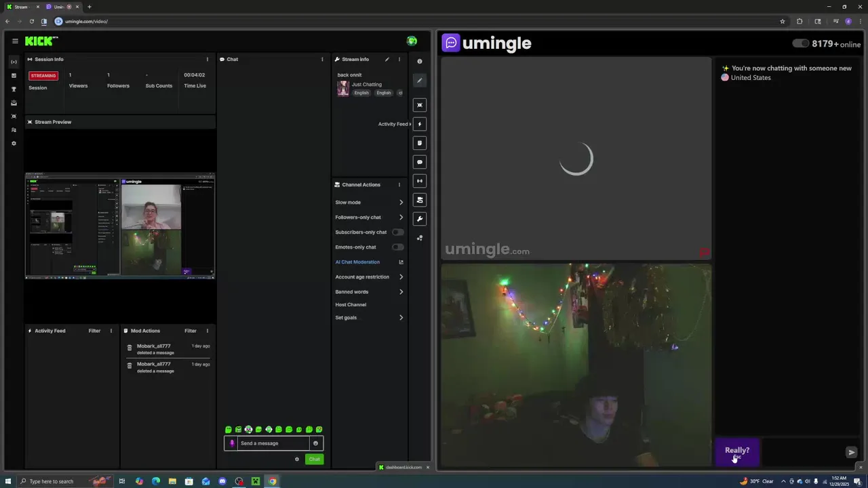This screenshot has height=488, width=868.
Task: Open the settings gear in Kick sidebar
Action: (x=14, y=143)
